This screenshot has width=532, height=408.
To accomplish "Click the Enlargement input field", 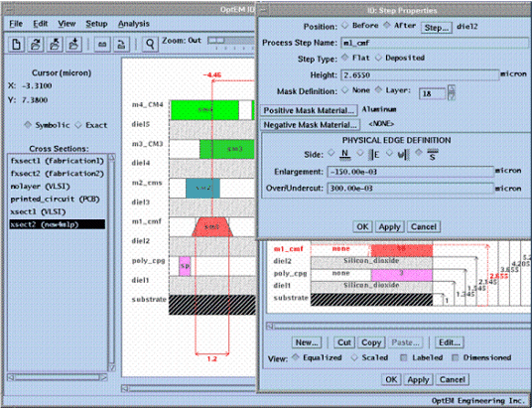I will pyautogui.click(x=411, y=172).
